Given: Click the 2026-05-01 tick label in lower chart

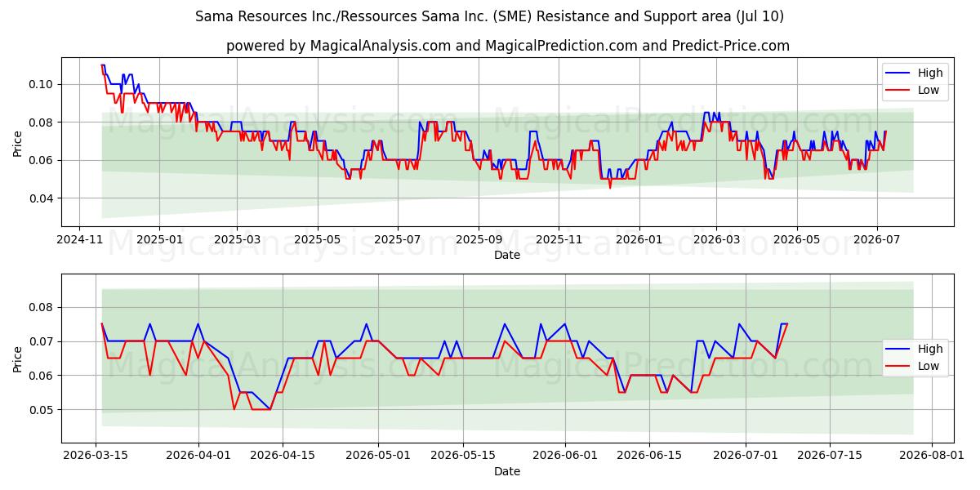Looking at the screenshot, I should coord(380,455).
